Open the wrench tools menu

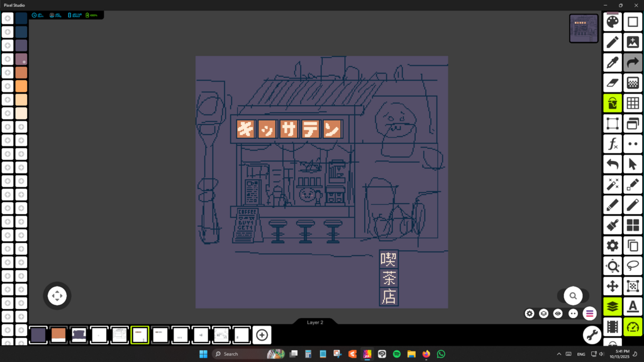click(591, 334)
